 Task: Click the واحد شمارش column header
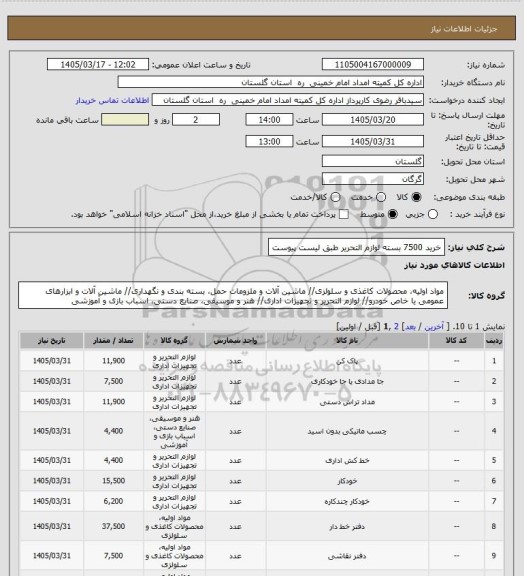pos(235,341)
